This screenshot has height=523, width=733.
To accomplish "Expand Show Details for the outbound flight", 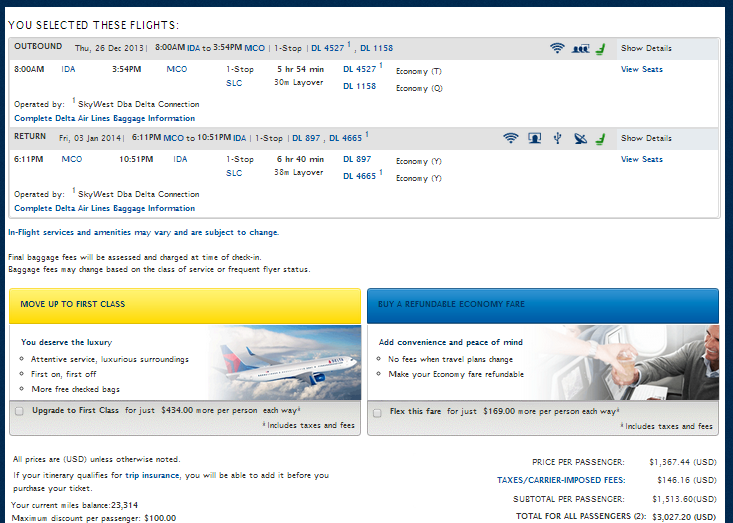I will pos(646,48).
